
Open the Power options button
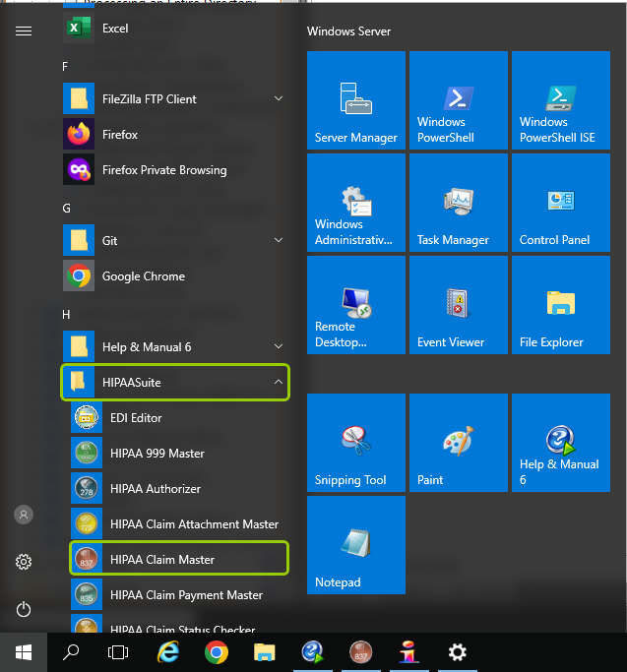click(24, 609)
